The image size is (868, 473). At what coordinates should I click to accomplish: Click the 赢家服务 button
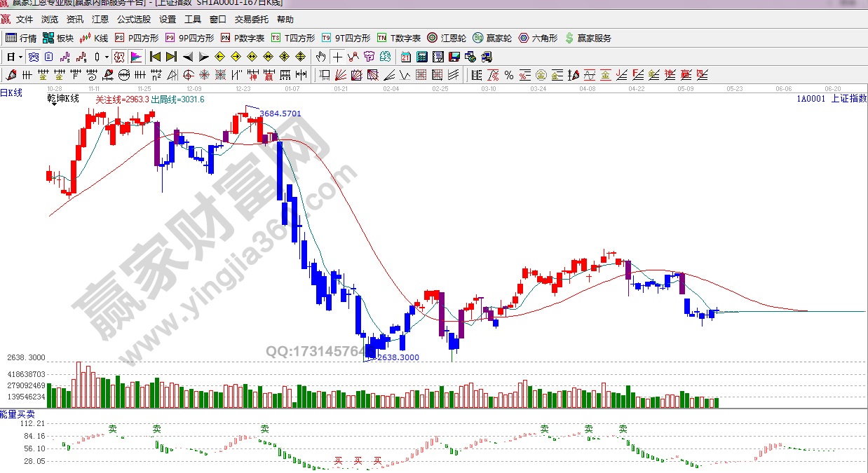coord(588,38)
